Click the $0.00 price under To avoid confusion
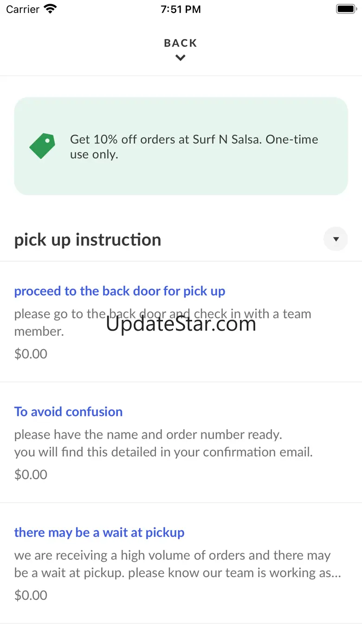Image resolution: width=362 pixels, height=644 pixels. [x=31, y=475]
